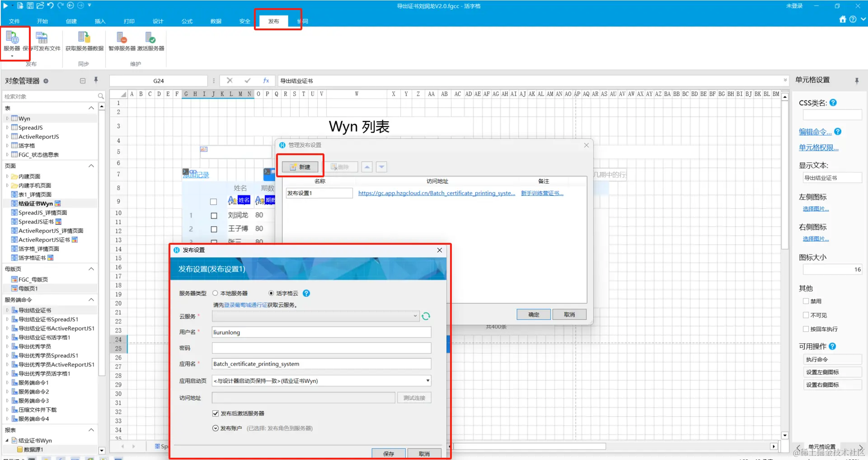
Task: Click the 应用名 input field
Action: point(321,364)
